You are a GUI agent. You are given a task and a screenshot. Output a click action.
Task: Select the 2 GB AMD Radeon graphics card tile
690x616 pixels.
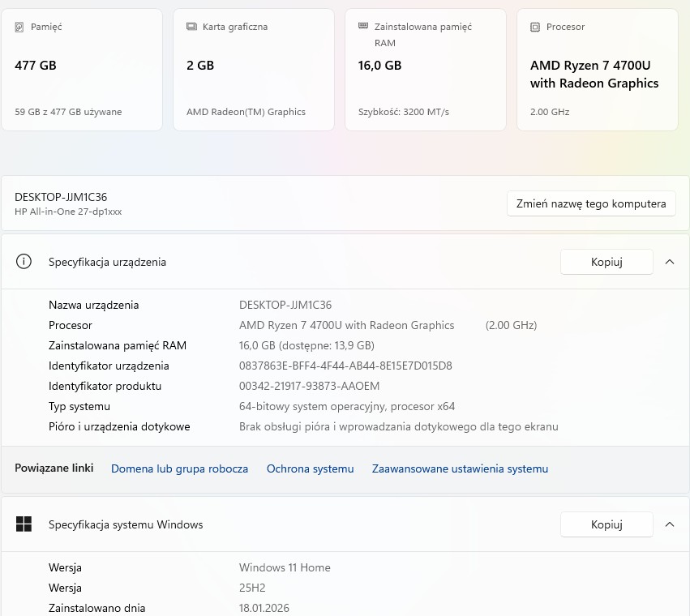254,70
